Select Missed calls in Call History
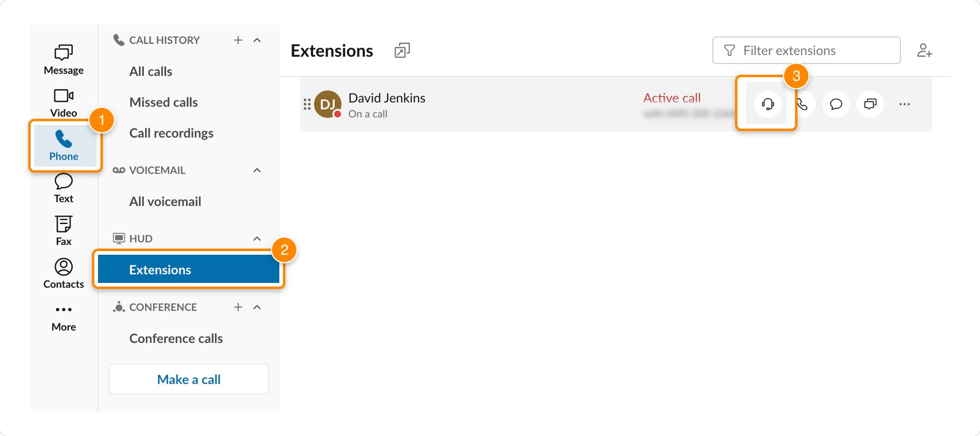Image resolution: width=980 pixels, height=436 pixels. point(164,102)
